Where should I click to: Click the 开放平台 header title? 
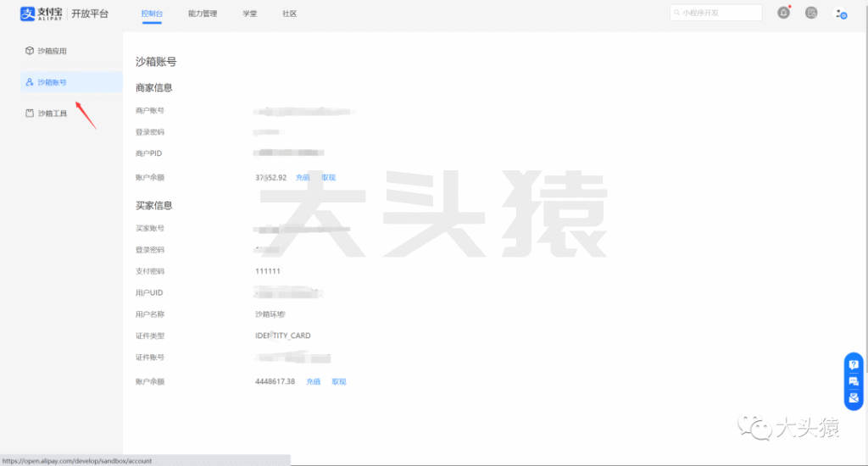pyautogui.click(x=90, y=14)
